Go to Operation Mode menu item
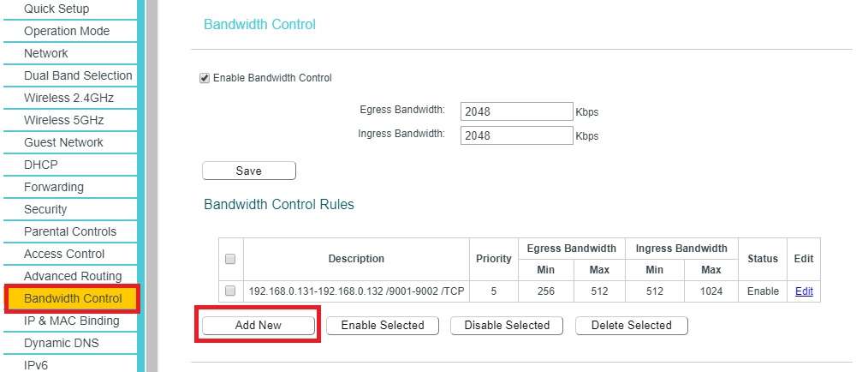 [67, 31]
